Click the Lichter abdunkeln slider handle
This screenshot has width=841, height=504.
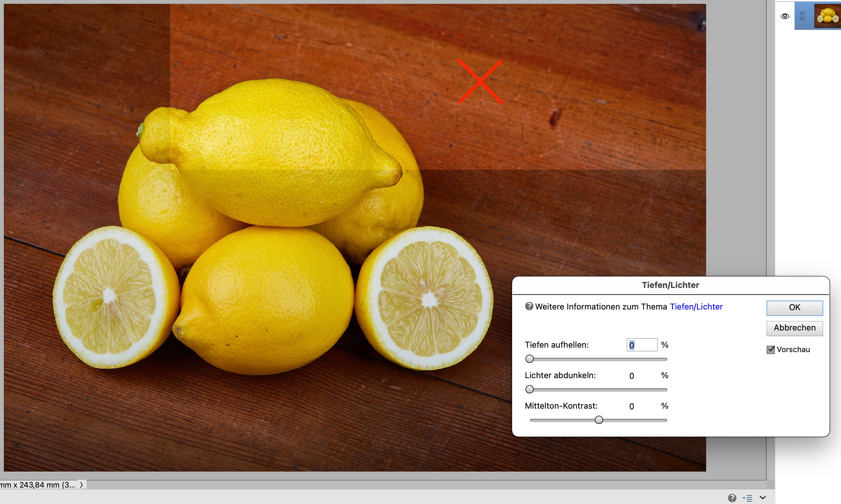pos(529,390)
